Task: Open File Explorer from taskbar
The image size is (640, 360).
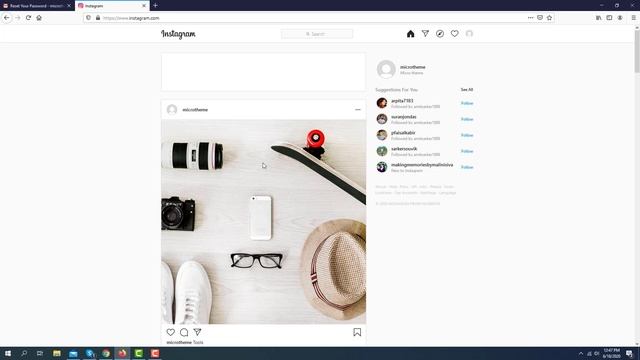Action: [x=57, y=353]
